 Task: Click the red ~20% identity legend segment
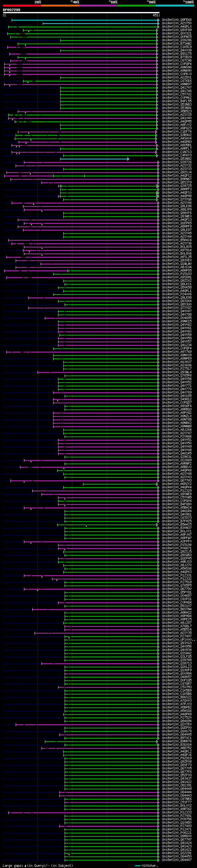click(x=22, y=6)
